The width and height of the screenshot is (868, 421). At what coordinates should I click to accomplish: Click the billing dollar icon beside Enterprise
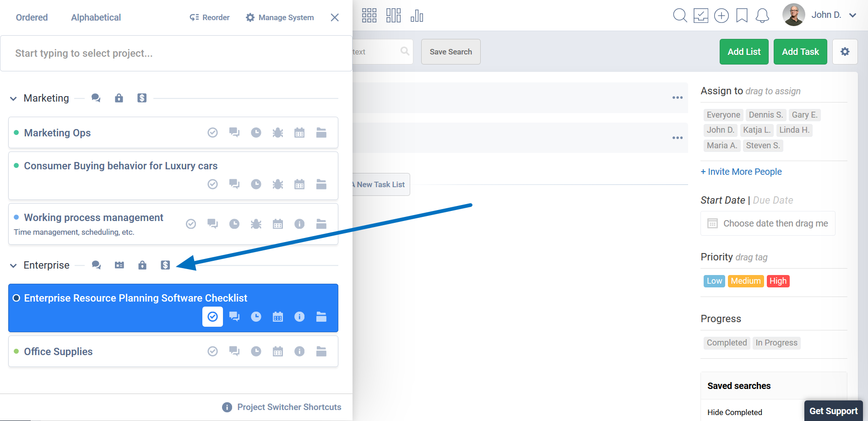tap(165, 265)
